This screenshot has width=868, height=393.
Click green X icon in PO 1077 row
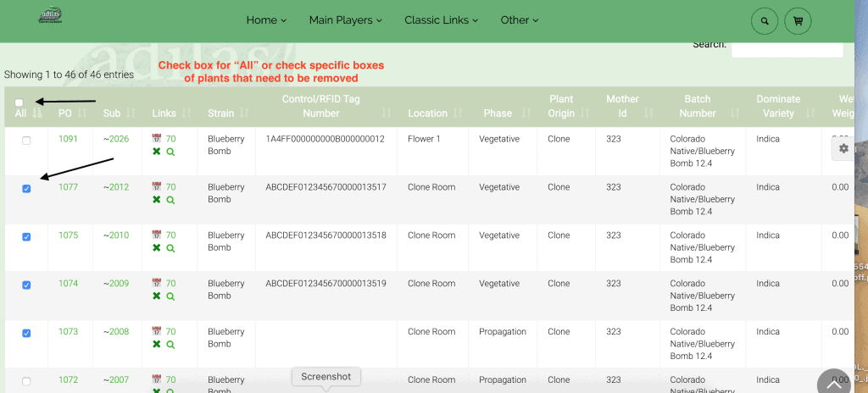[x=156, y=200]
